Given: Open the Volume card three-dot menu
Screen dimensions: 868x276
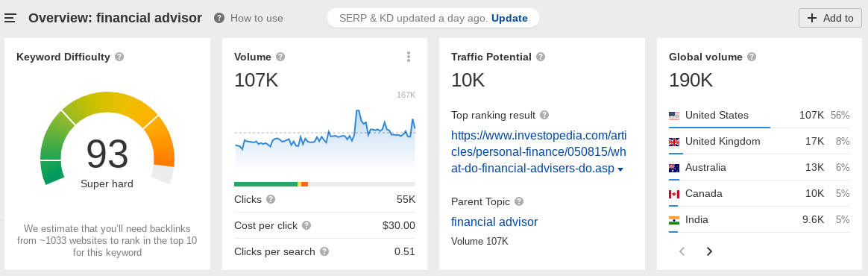Looking at the screenshot, I should 409,57.
